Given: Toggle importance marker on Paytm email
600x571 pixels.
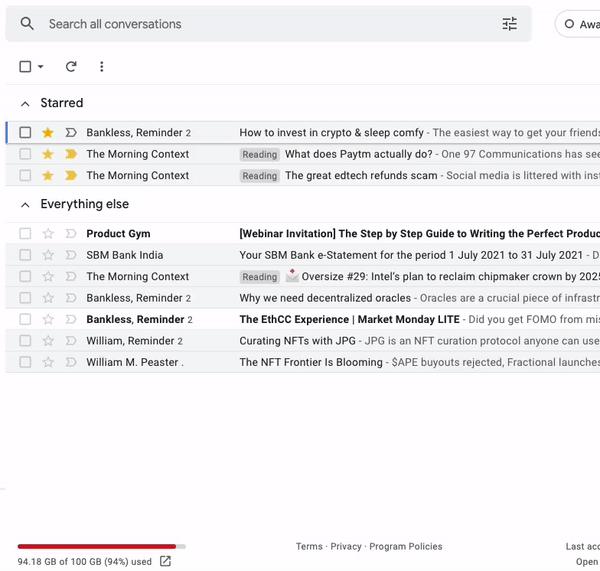Looking at the screenshot, I should [x=71, y=154].
